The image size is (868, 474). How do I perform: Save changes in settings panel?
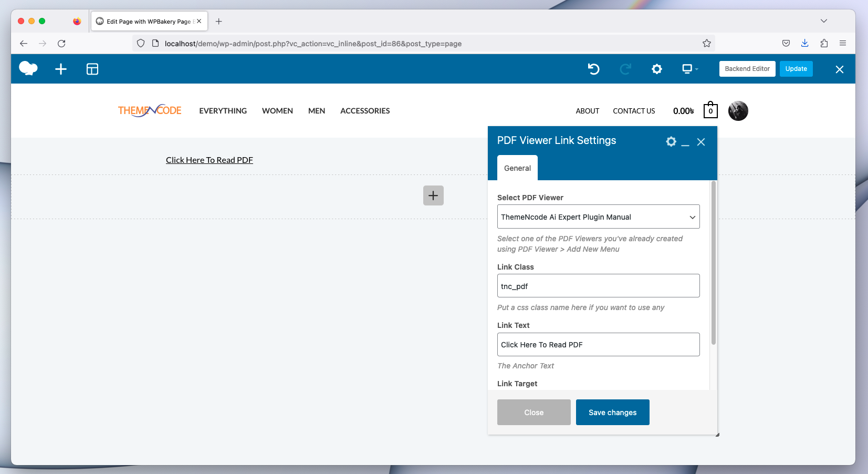(x=613, y=413)
